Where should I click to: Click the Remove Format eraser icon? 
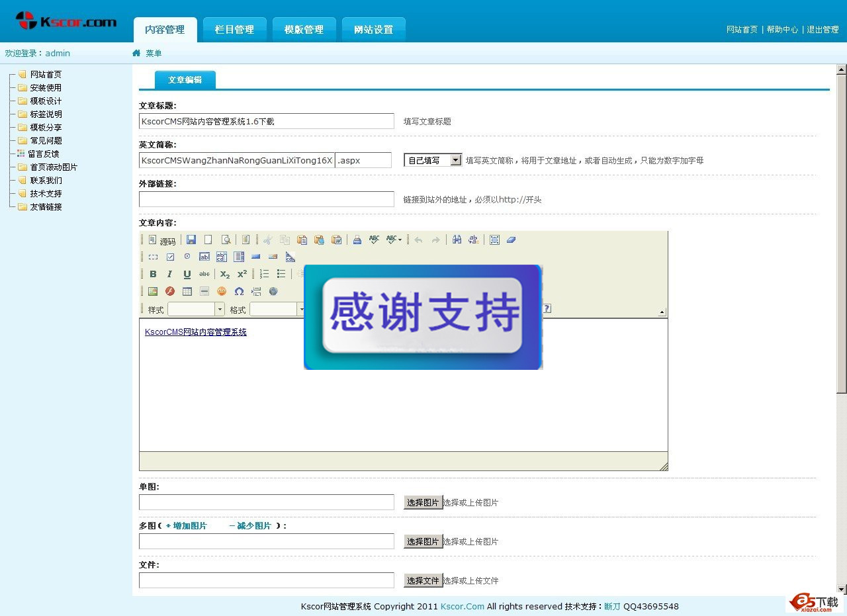511,240
